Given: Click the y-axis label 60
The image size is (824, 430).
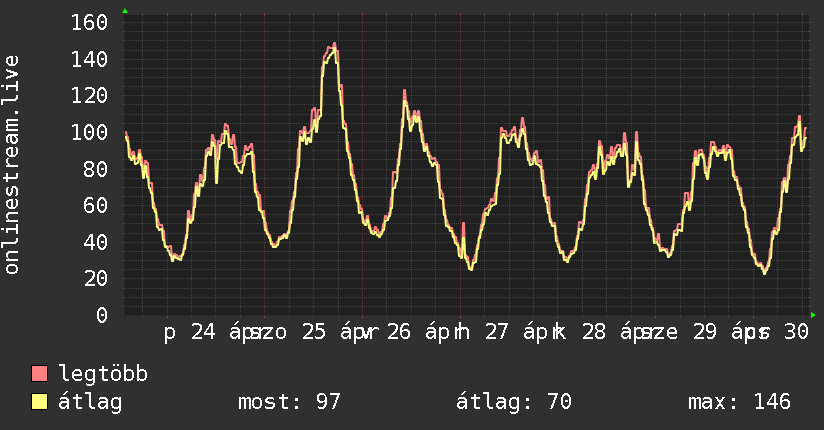Looking at the screenshot, I should tap(96, 206).
